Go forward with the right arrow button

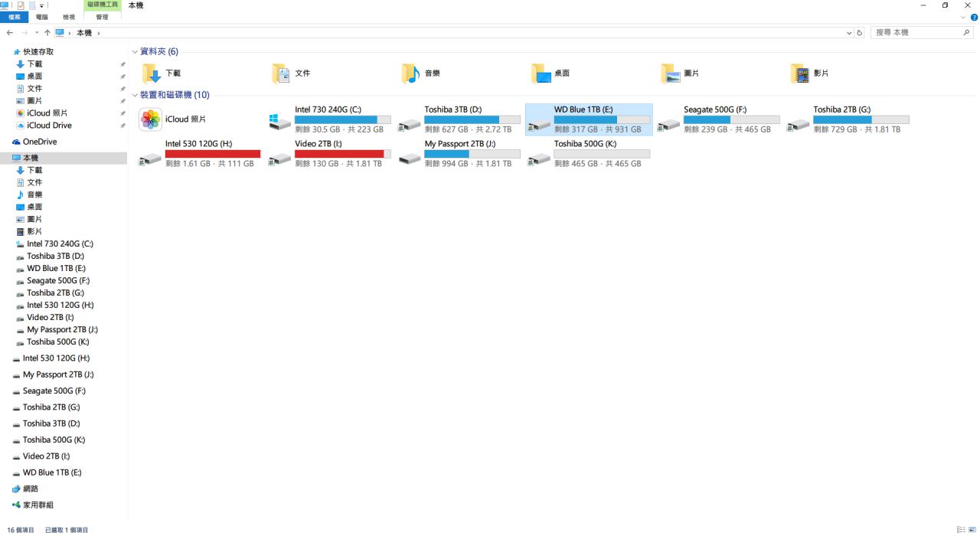click(x=24, y=33)
